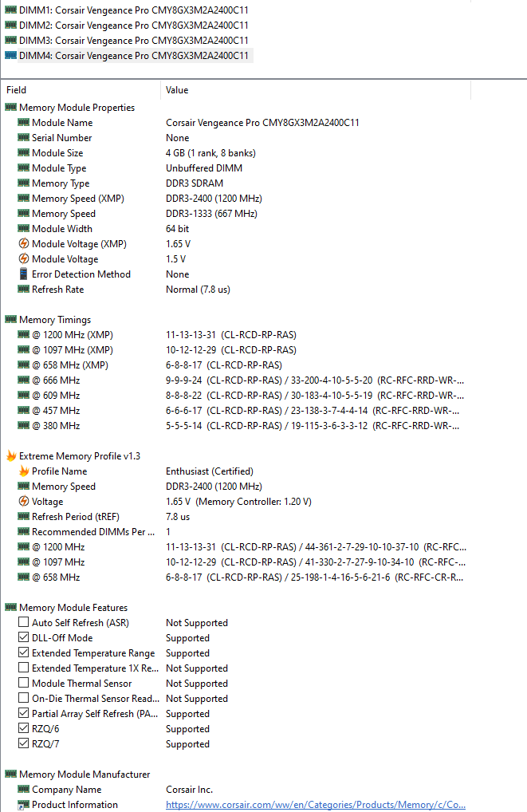Click the highlighted DIMM4 module icon
The width and height of the screenshot is (527, 812).
click(10, 55)
